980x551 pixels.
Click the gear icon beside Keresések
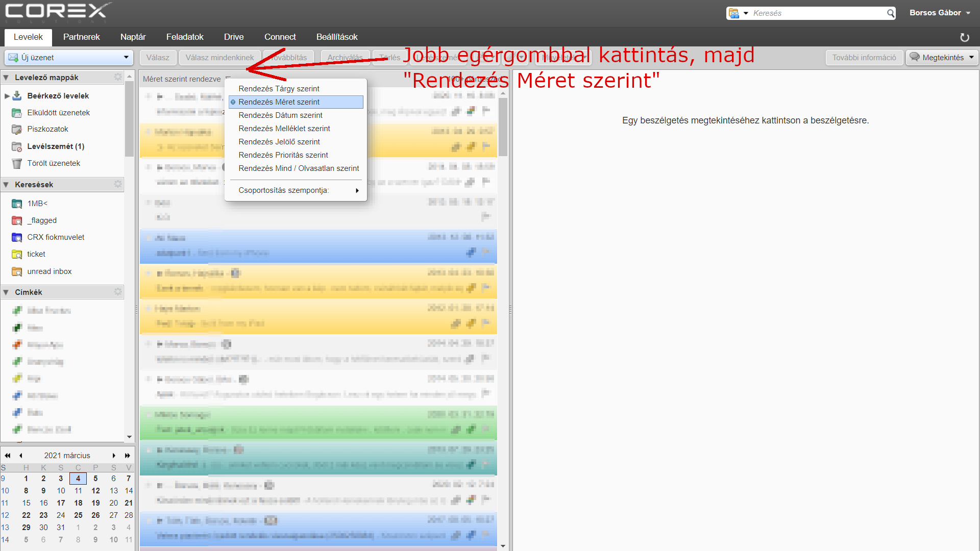point(118,184)
